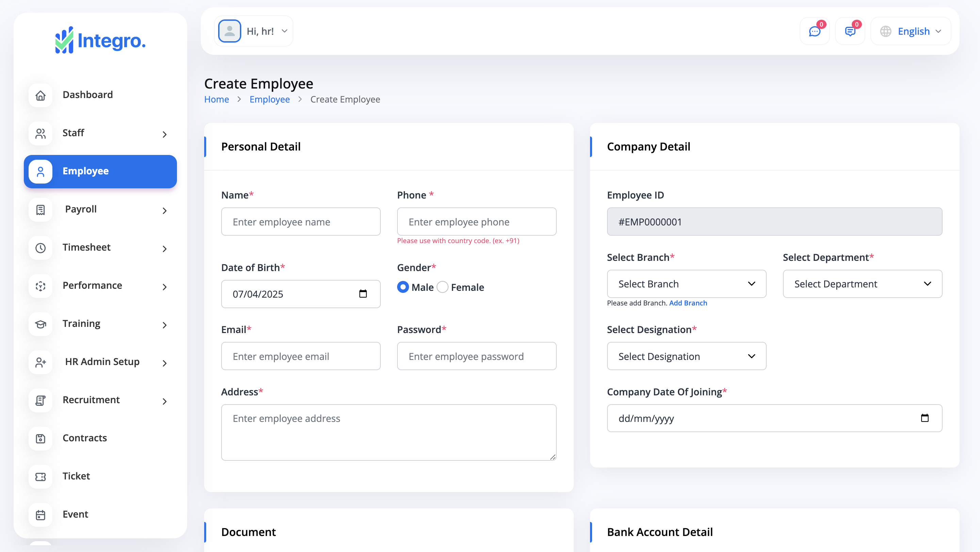The width and height of the screenshot is (980, 552).
Task: Select the Male gender radio button
Action: click(403, 287)
